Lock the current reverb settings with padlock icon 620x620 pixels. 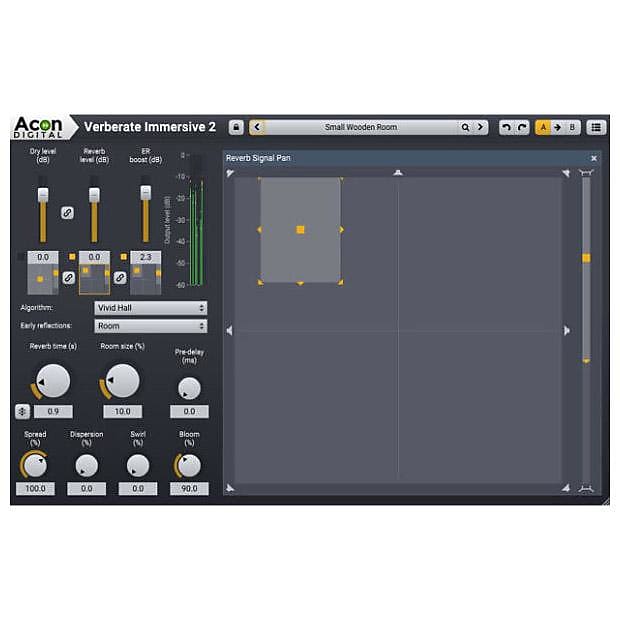(236, 127)
